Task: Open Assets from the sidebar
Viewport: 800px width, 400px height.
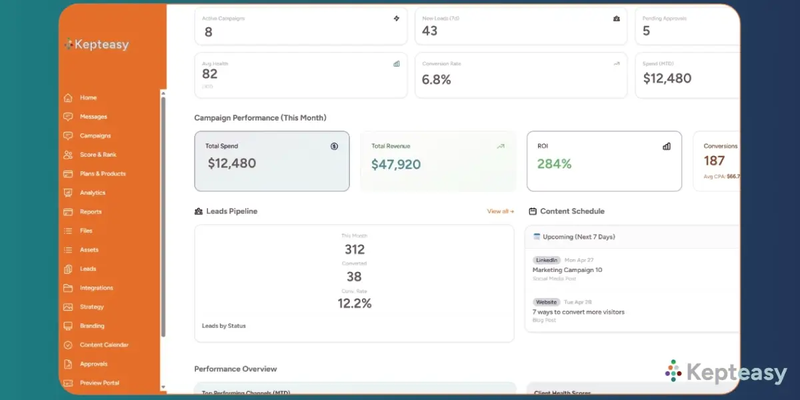Action: pyautogui.click(x=89, y=250)
